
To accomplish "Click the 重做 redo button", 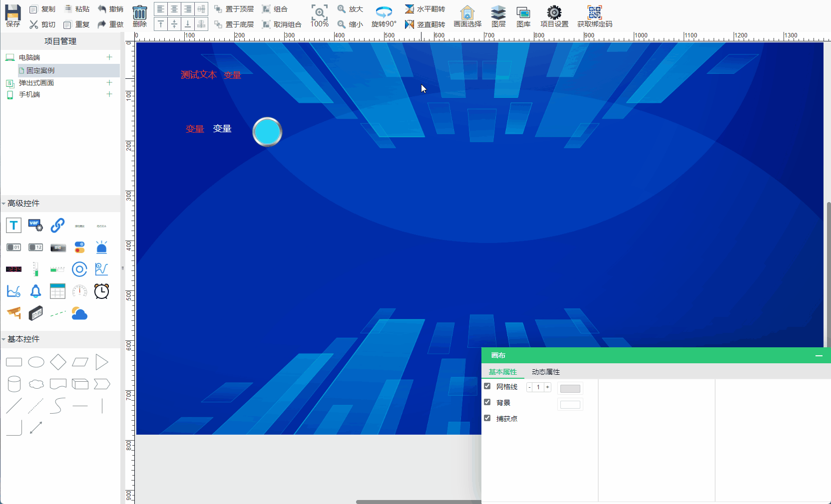I will click(111, 24).
